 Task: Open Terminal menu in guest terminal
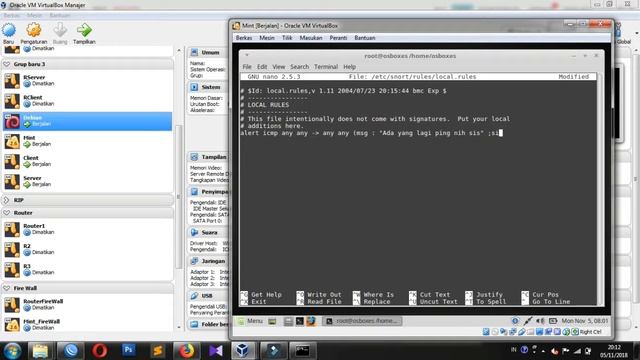[x=326, y=67]
